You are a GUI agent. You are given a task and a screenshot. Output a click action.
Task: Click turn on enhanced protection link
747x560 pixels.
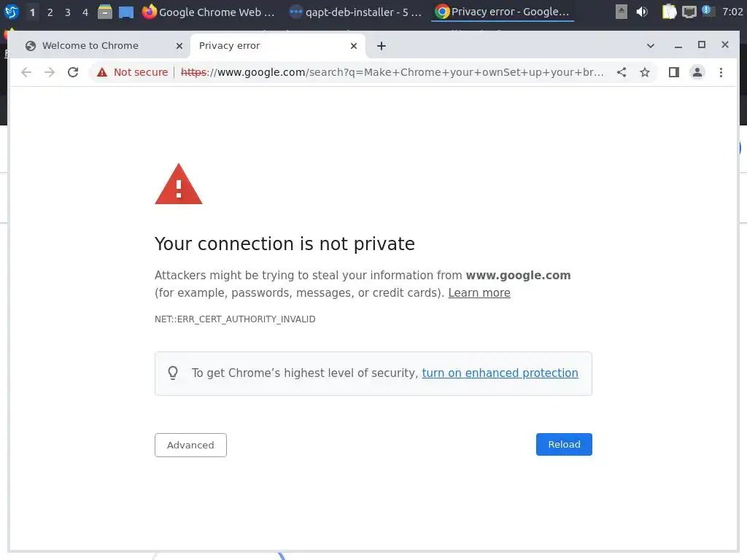click(x=500, y=373)
